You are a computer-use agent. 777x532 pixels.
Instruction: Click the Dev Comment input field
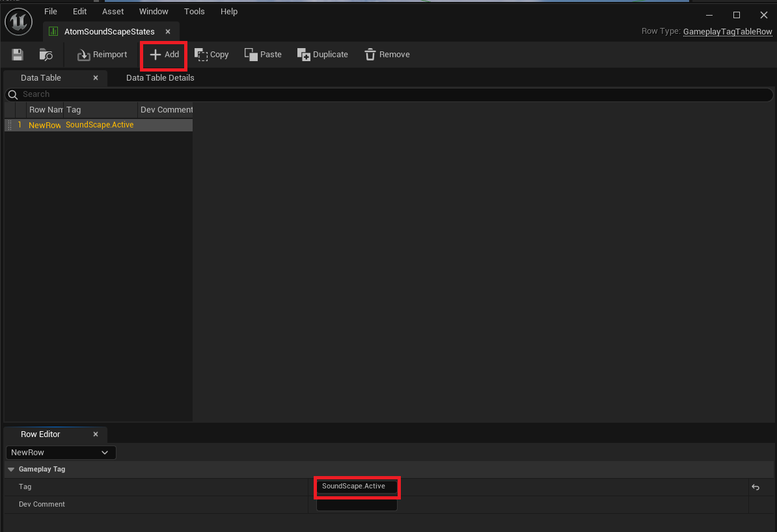point(357,505)
